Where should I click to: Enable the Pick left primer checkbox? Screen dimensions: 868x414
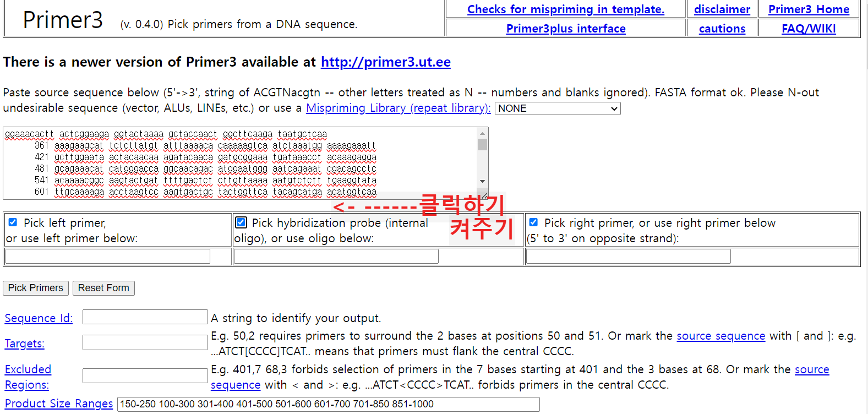pyautogui.click(x=13, y=222)
